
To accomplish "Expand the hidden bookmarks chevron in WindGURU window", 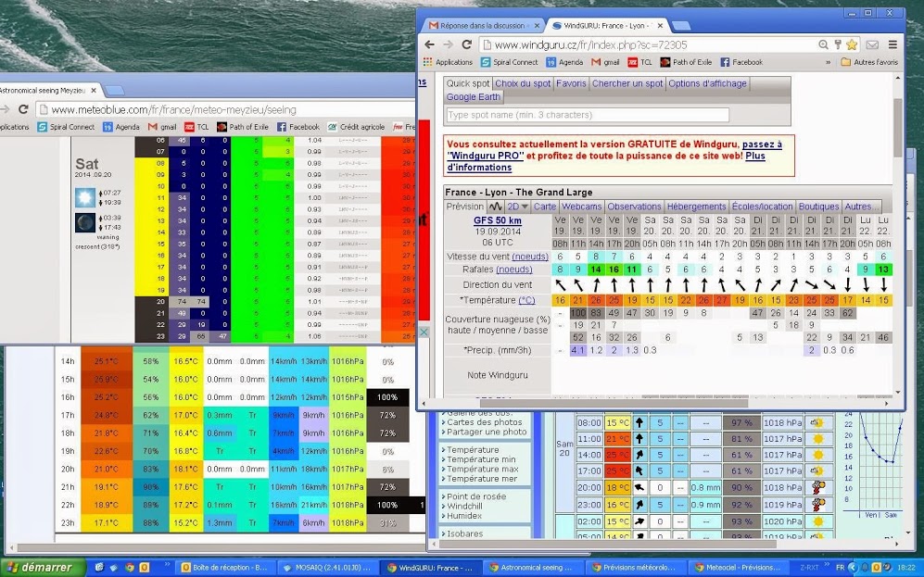I will tap(828, 62).
